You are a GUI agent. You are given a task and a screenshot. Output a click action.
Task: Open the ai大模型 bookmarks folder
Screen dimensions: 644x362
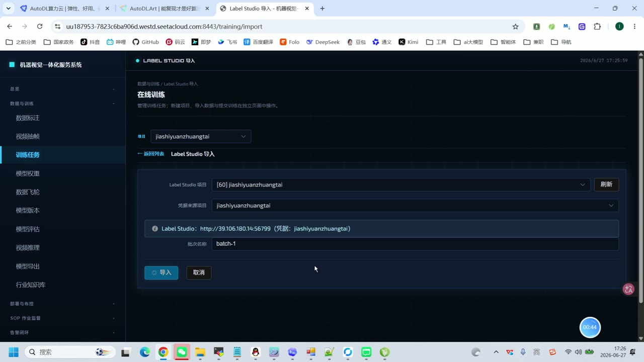[x=468, y=42]
